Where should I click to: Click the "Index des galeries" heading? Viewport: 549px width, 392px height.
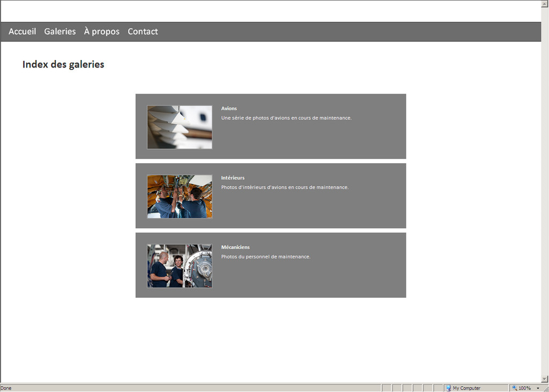tap(63, 64)
